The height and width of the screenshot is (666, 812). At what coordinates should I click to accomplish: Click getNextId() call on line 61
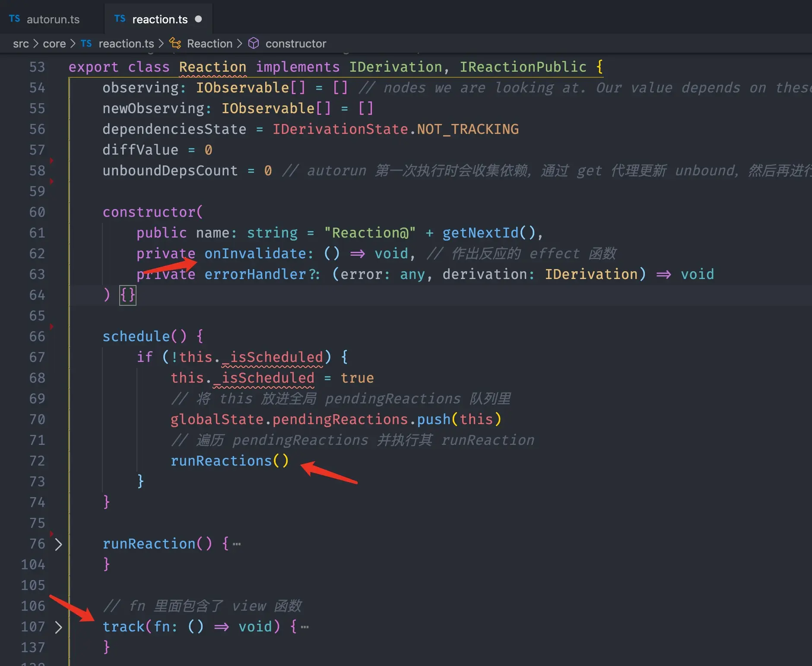489,233
